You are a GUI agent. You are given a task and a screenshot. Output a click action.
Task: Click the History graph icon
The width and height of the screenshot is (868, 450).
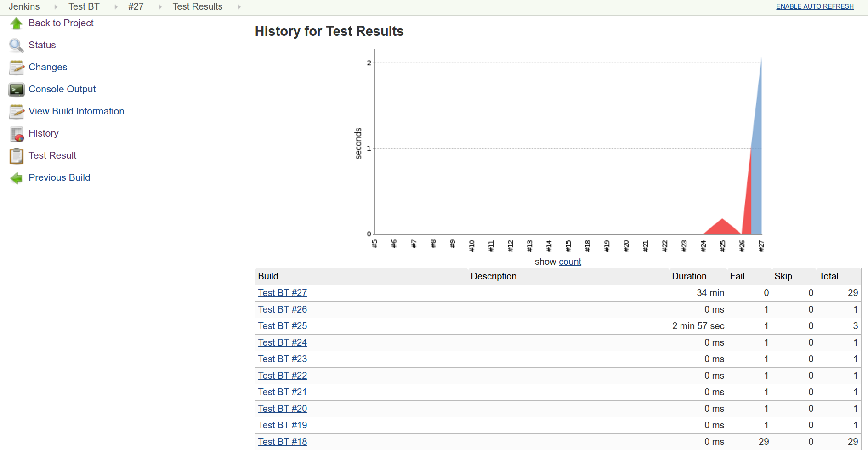(x=16, y=133)
